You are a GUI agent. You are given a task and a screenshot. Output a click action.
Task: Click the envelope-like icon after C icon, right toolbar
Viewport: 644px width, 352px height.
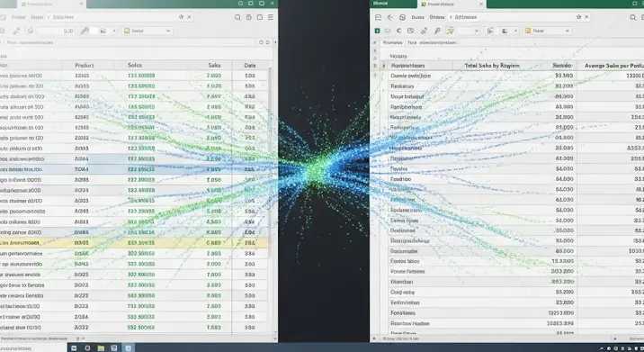coord(410,31)
